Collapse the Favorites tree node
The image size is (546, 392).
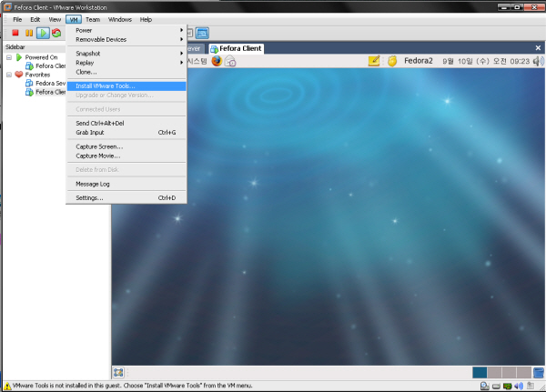9,75
